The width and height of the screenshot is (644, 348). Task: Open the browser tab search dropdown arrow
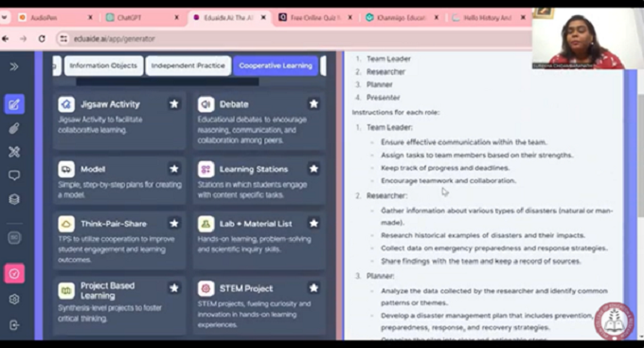point(5,18)
